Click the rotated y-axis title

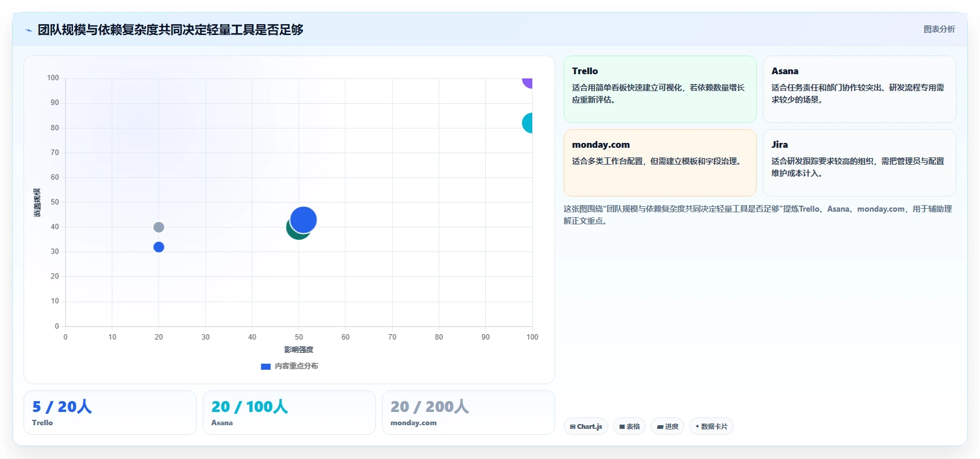(x=37, y=203)
